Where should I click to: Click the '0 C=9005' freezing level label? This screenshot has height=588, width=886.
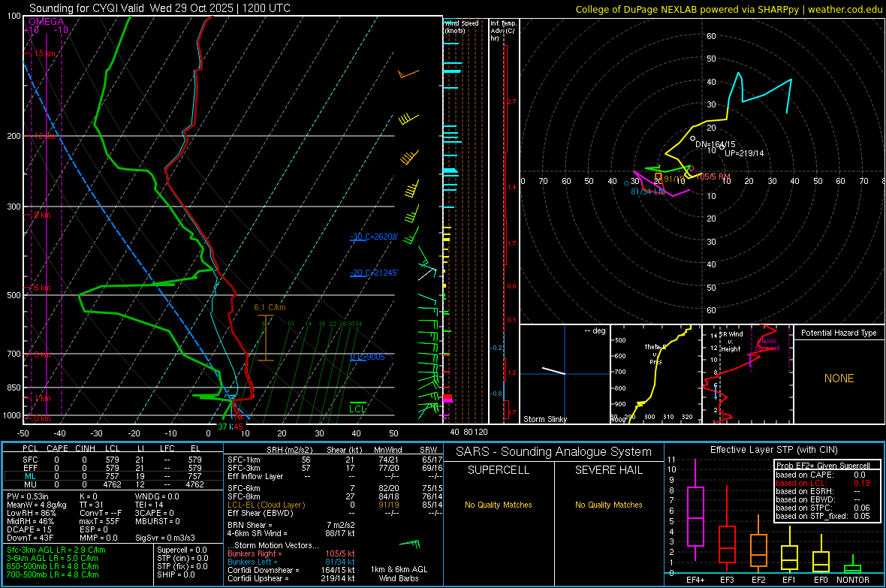click(367, 357)
